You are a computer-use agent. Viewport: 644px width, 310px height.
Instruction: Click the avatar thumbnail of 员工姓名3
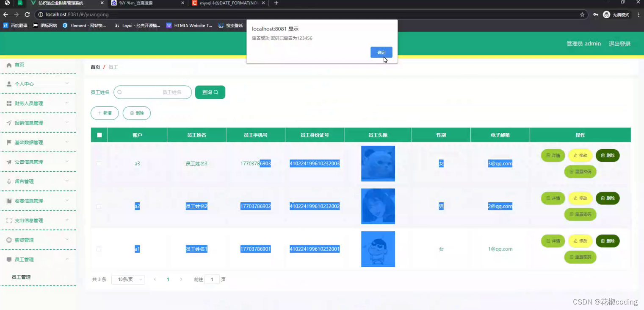coord(378,164)
